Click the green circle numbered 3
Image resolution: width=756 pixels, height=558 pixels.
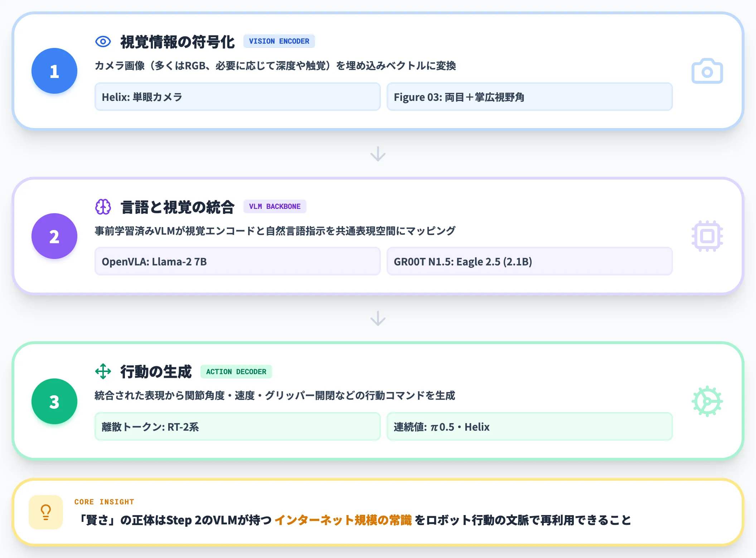(54, 401)
